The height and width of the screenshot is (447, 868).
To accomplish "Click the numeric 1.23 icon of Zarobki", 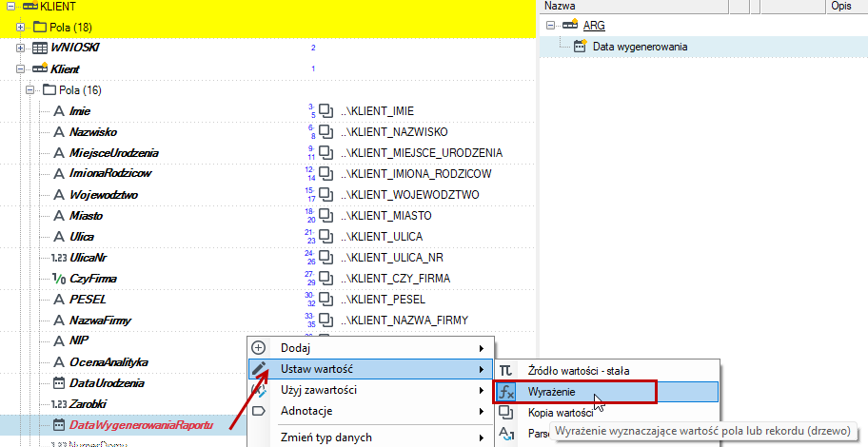I will point(59,404).
